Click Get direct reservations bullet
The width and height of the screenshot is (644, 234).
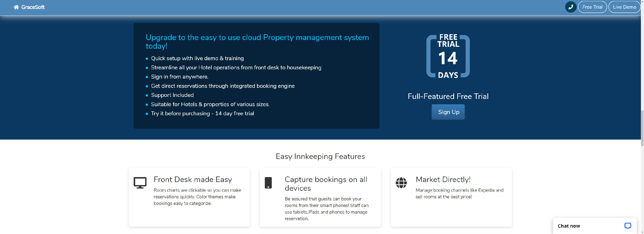coord(223,86)
